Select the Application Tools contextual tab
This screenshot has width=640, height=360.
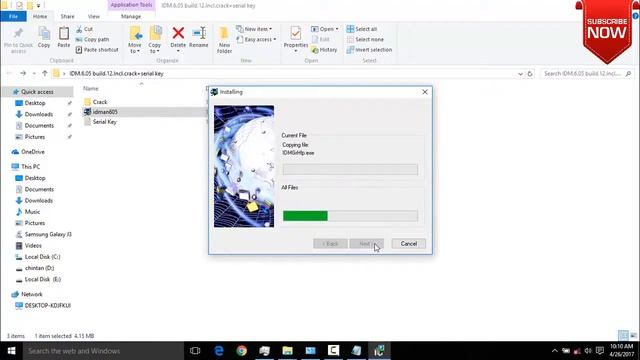click(131, 5)
